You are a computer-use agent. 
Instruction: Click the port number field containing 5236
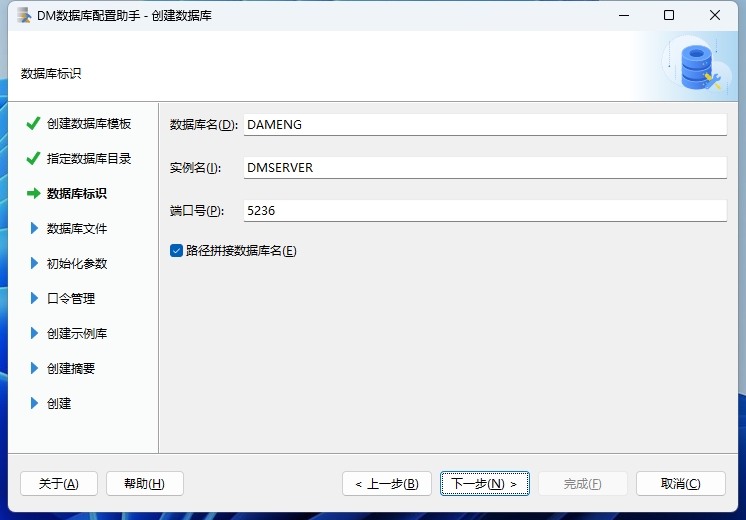pos(485,211)
